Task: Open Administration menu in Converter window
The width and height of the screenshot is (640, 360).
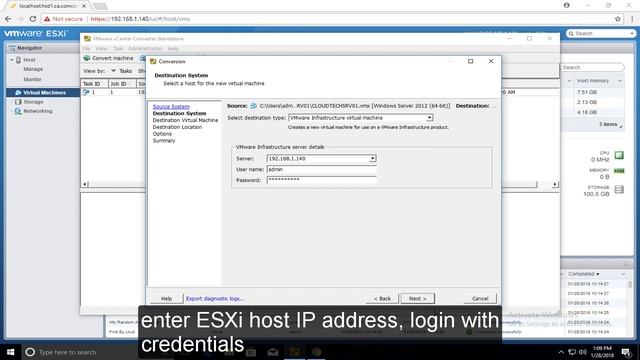Action: (x=145, y=49)
